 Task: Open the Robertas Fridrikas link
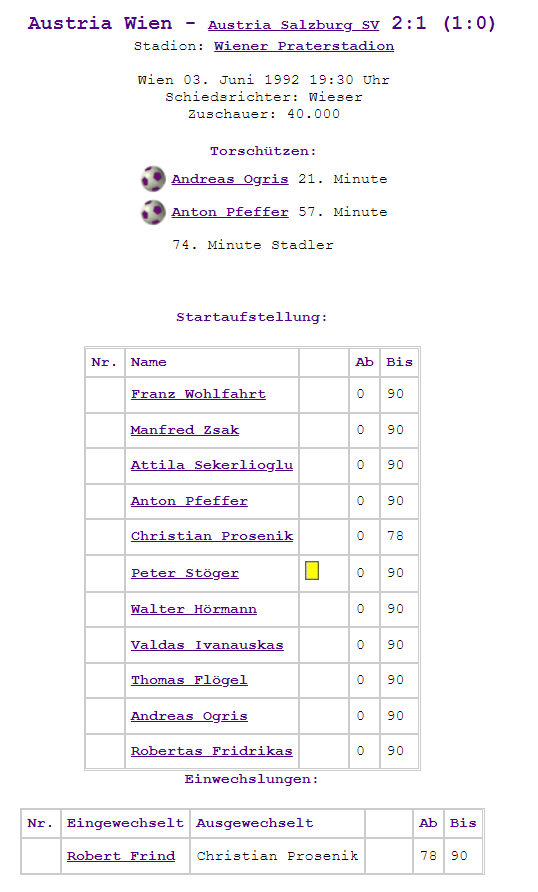point(212,751)
